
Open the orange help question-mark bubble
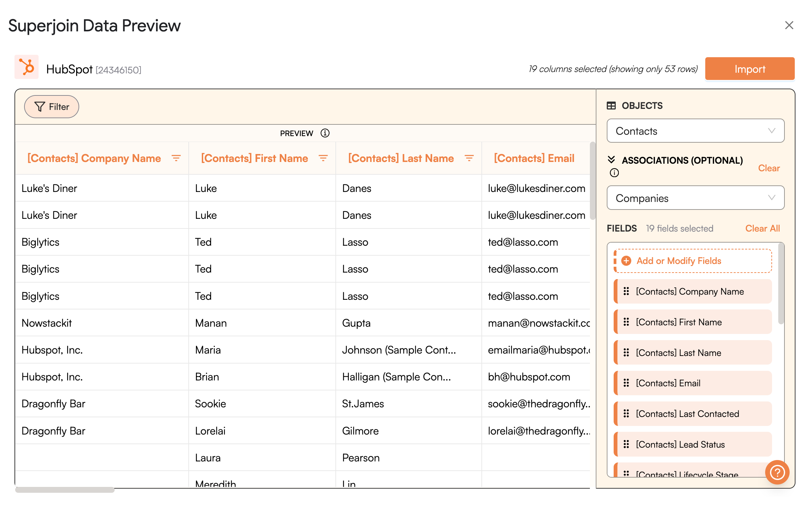pyautogui.click(x=777, y=472)
